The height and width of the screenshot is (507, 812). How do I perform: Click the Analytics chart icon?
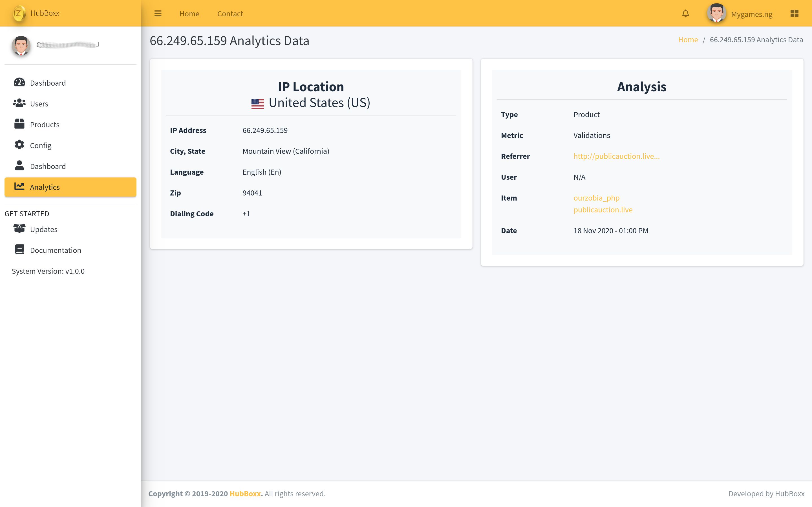(19, 186)
